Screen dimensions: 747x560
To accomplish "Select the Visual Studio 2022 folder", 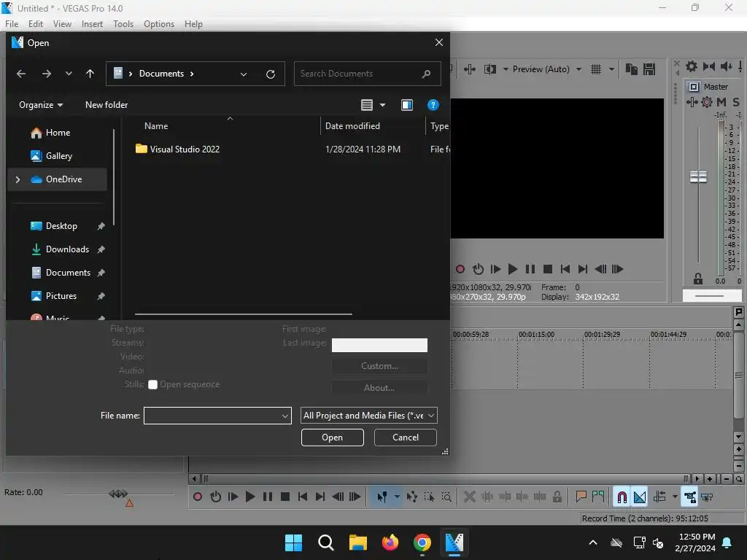I will tap(185, 149).
